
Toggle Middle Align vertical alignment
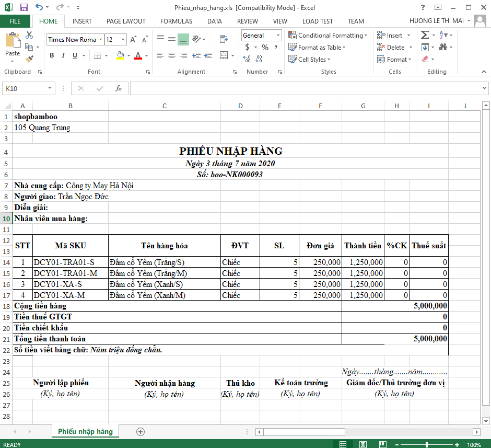[172, 39]
